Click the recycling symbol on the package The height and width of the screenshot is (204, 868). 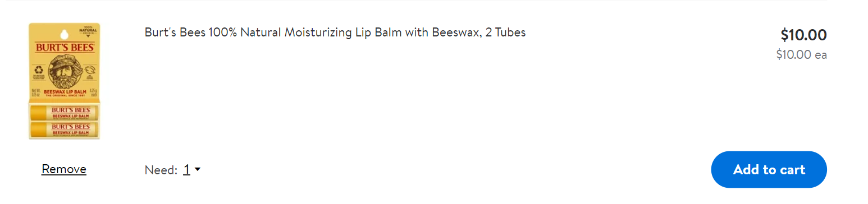click(39, 71)
